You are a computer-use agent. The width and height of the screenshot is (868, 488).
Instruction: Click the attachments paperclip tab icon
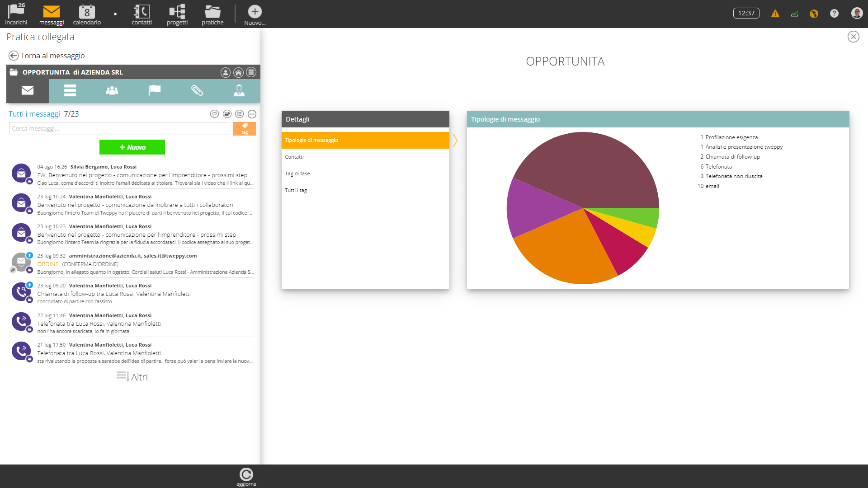[x=197, y=91]
